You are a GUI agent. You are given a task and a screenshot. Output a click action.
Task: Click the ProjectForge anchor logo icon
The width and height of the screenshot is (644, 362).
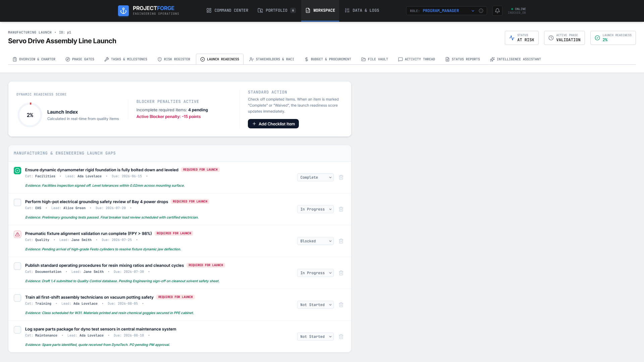coord(123,11)
